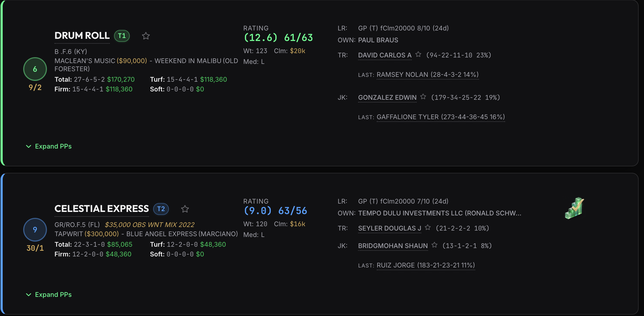Star jockey Gonzalez Edwin
The width and height of the screenshot is (644, 316).
pyautogui.click(x=423, y=97)
